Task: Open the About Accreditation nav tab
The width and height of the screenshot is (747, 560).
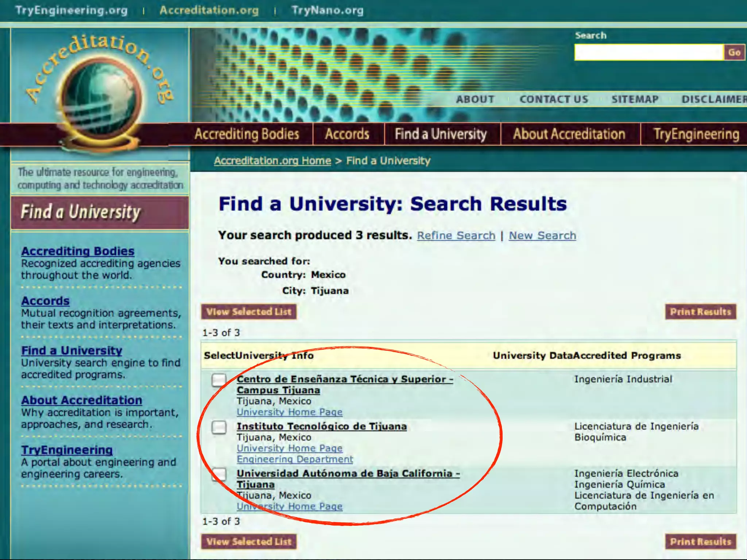Action: pos(569,134)
